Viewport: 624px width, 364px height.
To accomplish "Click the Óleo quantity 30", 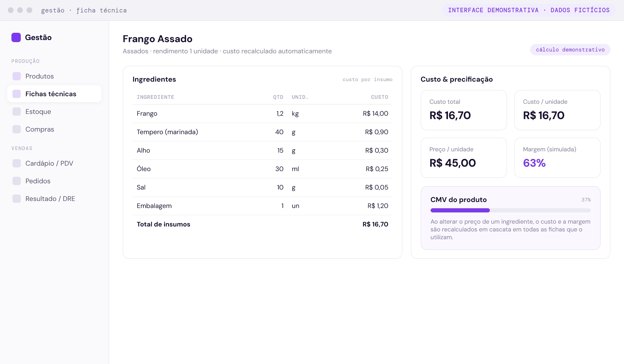I will click(x=279, y=169).
